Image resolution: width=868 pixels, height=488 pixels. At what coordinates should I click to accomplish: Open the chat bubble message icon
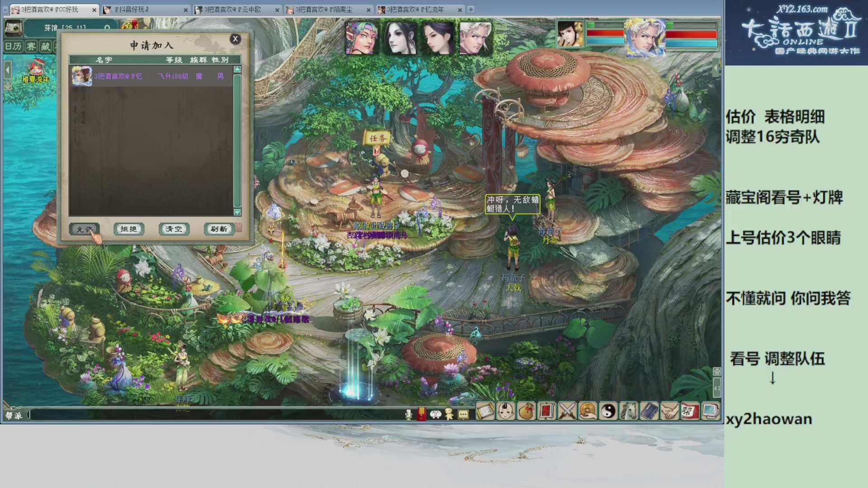click(x=463, y=414)
